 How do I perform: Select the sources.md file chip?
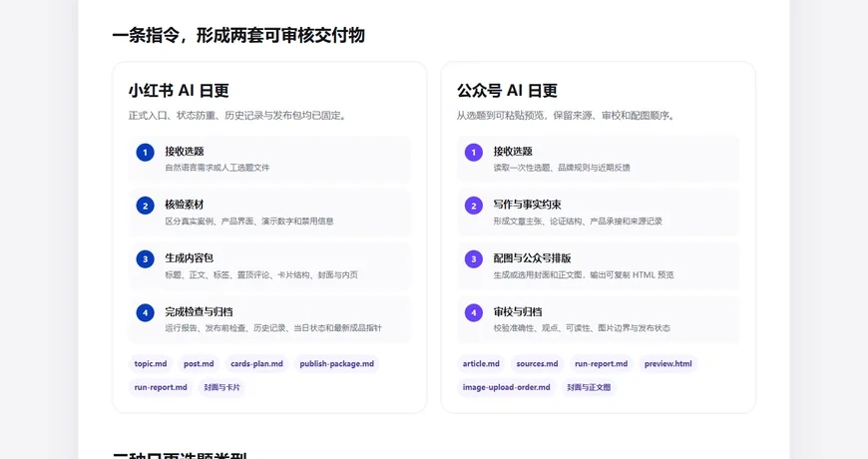537,364
